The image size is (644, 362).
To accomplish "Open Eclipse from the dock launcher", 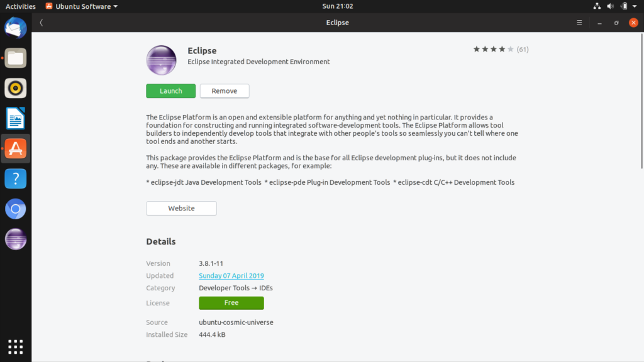I will coord(16,239).
